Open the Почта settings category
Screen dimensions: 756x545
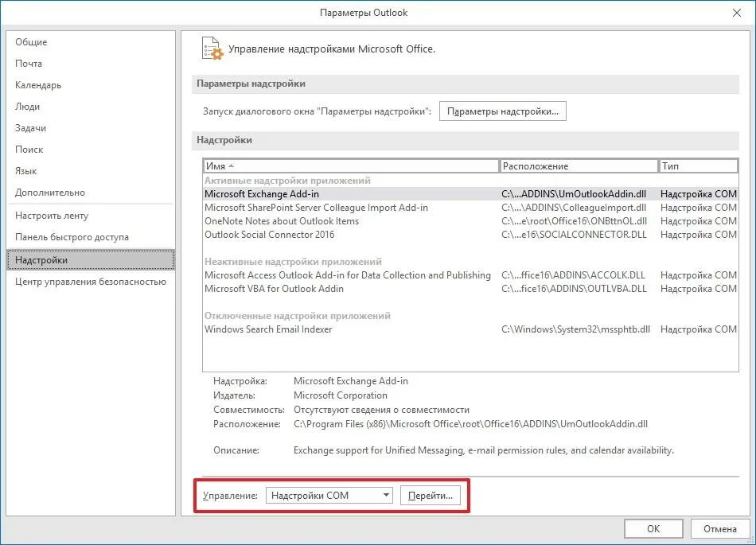91,64
